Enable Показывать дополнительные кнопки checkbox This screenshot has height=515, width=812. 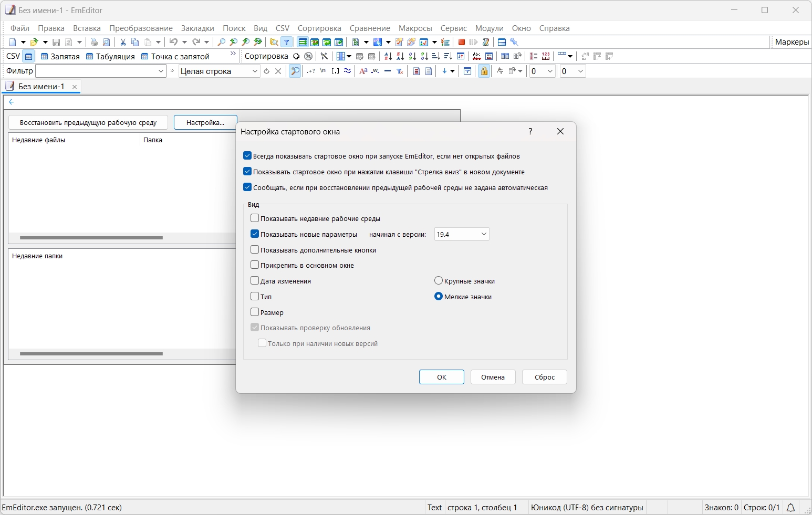[x=255, y=250]
